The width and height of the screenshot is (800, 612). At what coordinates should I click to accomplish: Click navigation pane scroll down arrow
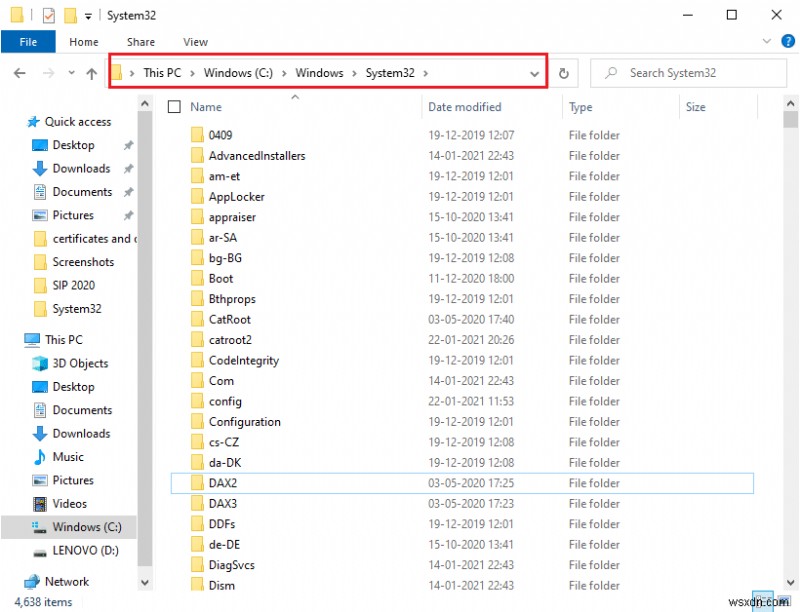coord(145,582)
